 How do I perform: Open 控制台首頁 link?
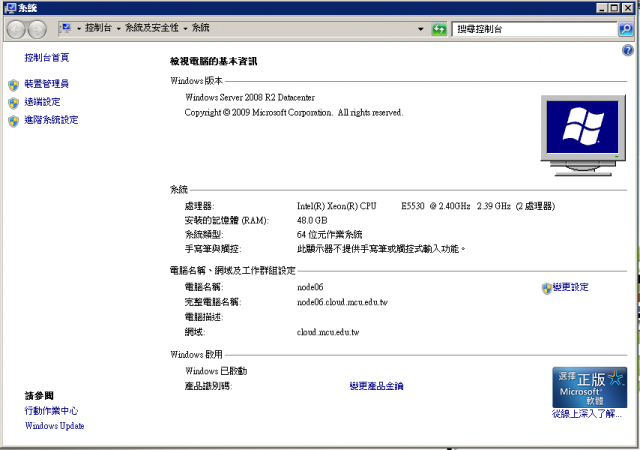pos(47,58)
